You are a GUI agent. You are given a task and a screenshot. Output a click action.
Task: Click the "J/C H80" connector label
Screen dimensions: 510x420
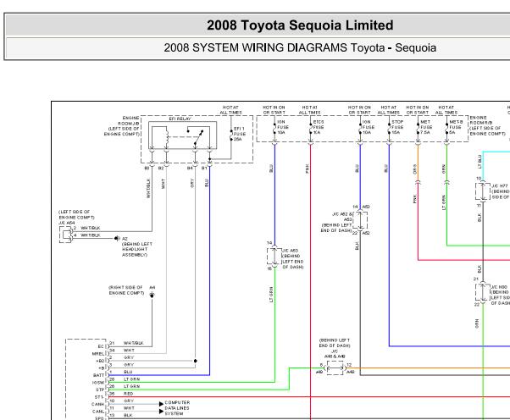[x=499, y=287]
